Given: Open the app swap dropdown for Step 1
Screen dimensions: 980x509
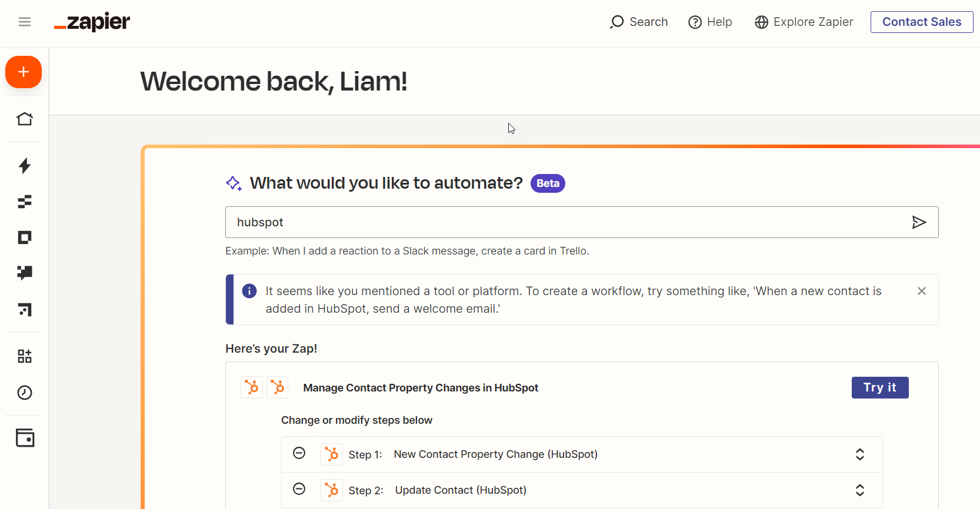Looking at the screenshot, I should click(859, 454).
